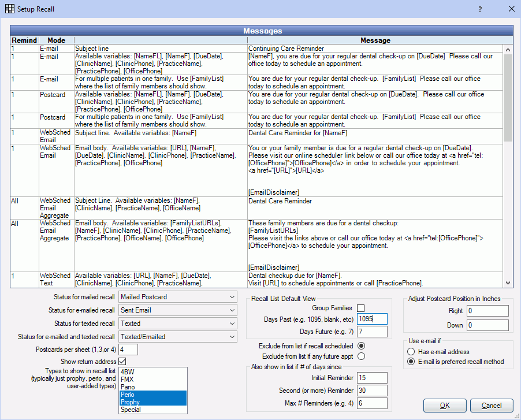Toggle the Group Families checkbox

coord(360,308)
